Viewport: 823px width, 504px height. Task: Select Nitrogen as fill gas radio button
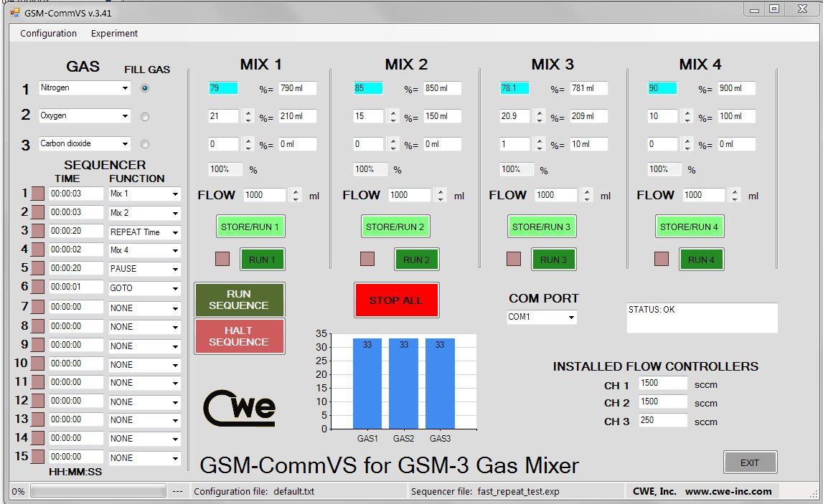tap(145, 88)
